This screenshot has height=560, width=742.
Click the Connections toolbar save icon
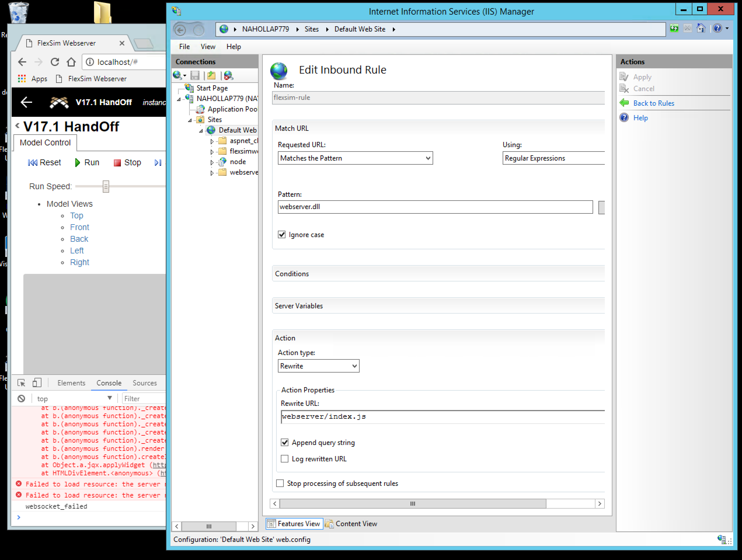click(195, 76)
